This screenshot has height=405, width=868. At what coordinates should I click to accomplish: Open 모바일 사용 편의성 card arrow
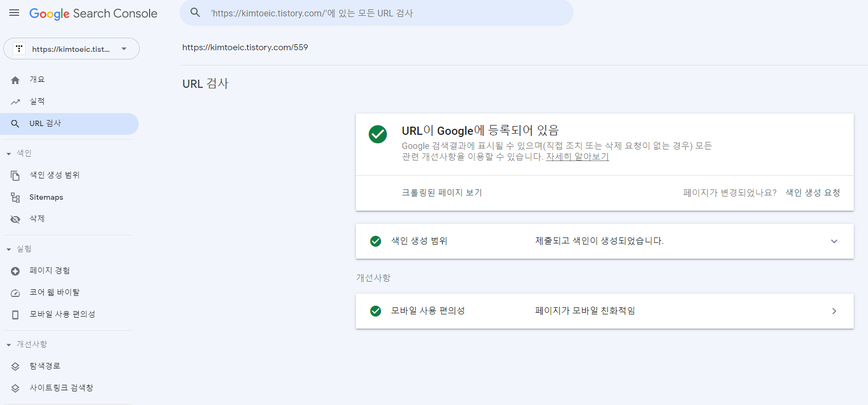(834, 311)
